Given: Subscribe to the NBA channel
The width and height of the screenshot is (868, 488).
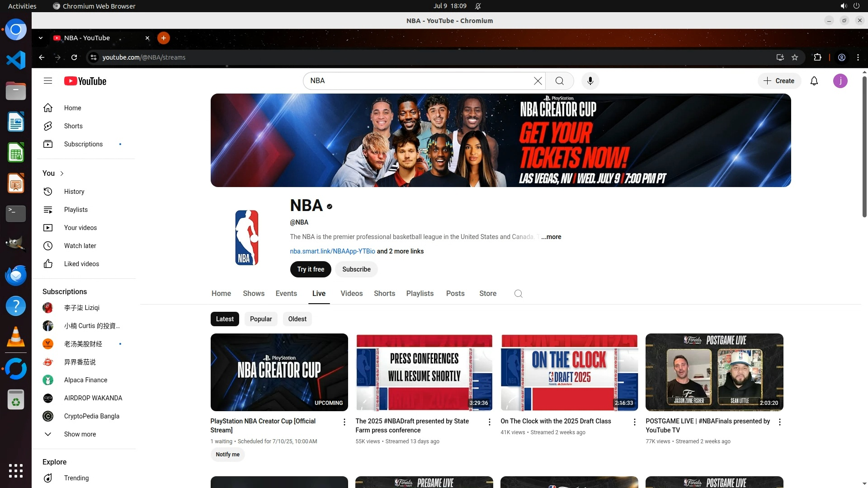Looking at the screenshot, I should coord(356,269).
